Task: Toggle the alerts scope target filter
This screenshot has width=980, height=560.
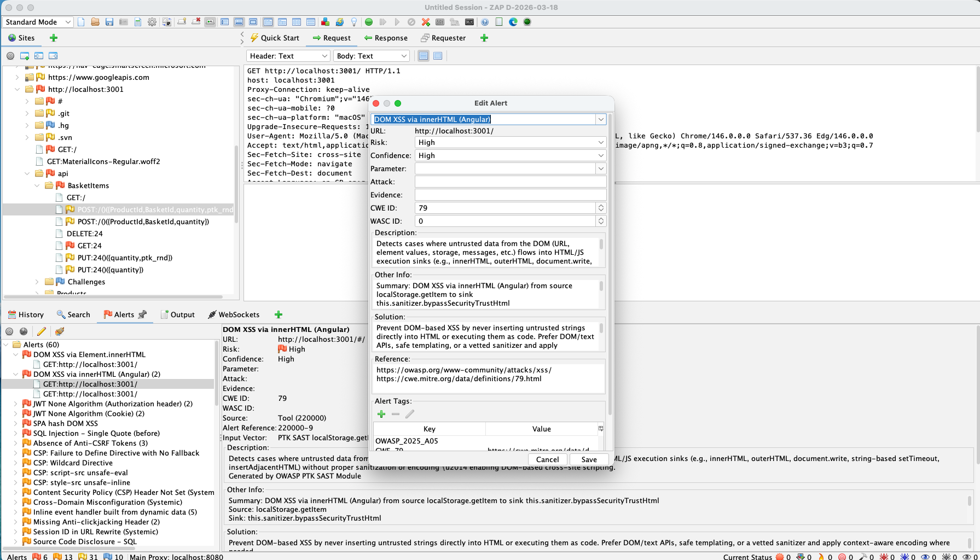Action: (10, 331)
